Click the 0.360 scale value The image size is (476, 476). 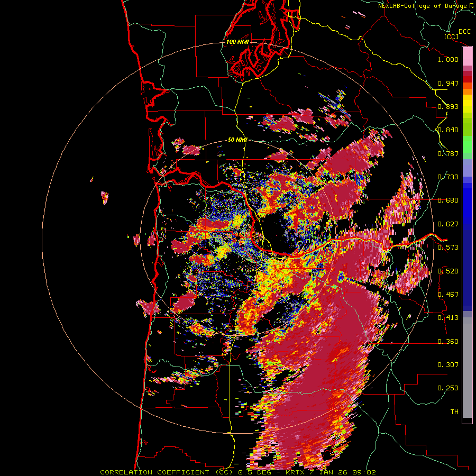[448, 342]
